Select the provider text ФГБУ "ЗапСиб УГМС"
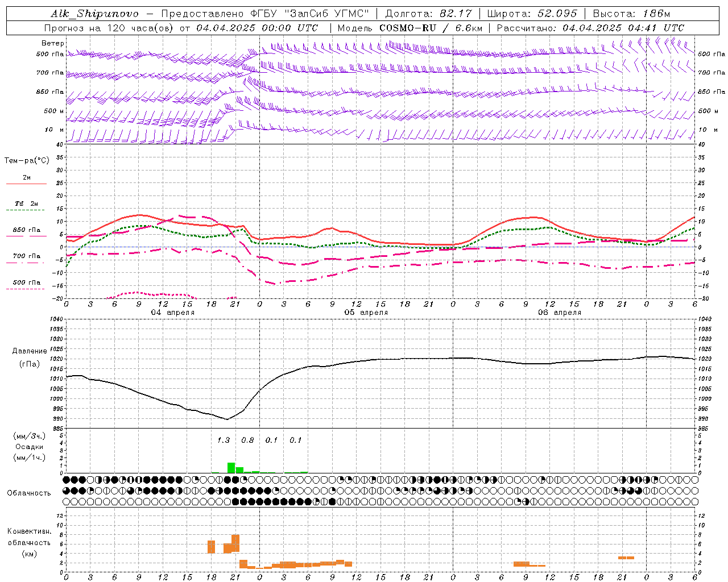This screenshot has height=582, width=728. tap(309, 14)
